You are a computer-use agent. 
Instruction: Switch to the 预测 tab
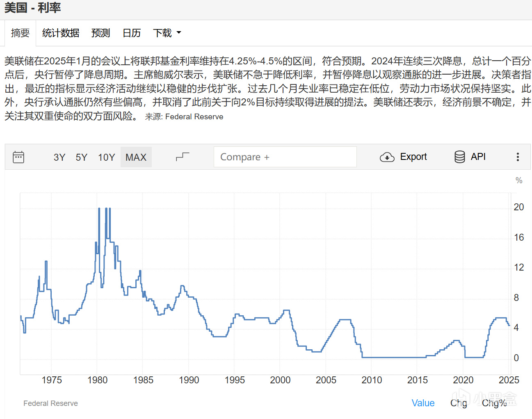click(101, 33)
